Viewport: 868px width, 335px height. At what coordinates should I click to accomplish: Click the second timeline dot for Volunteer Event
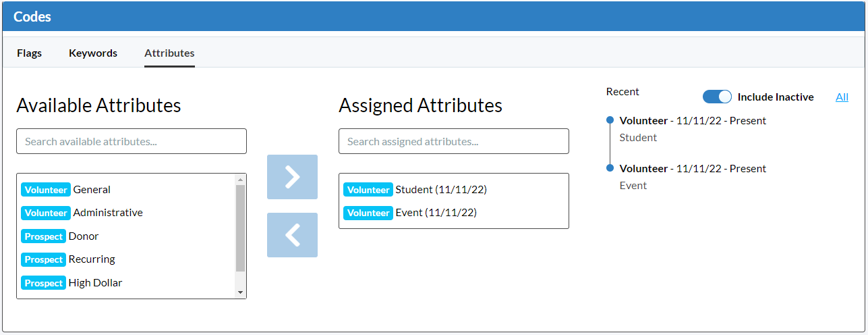610,168
